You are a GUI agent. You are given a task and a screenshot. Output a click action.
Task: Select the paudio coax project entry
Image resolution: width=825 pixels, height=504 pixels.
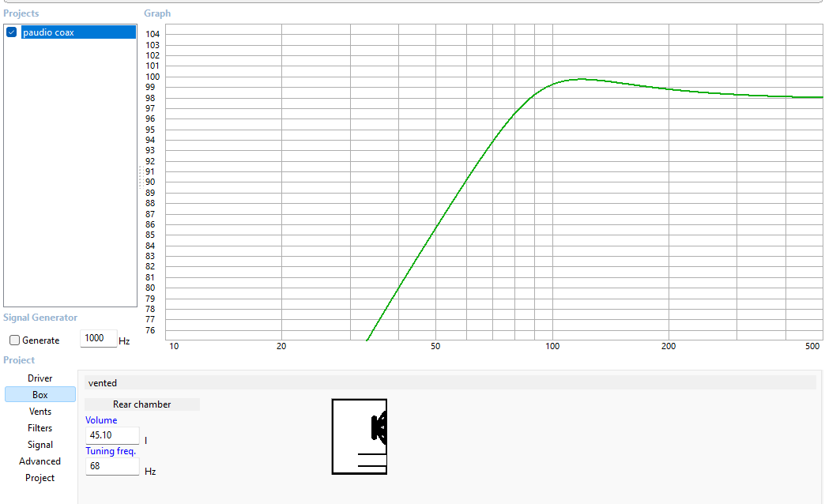pyautogui.click(x=78, y=32)
